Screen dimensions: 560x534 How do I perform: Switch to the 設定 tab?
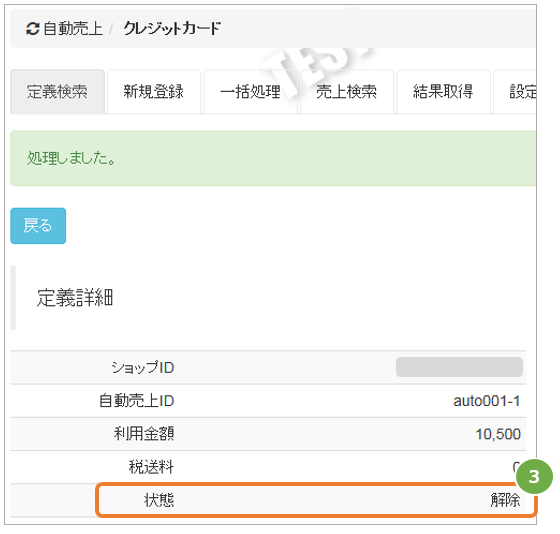(515, 91)
